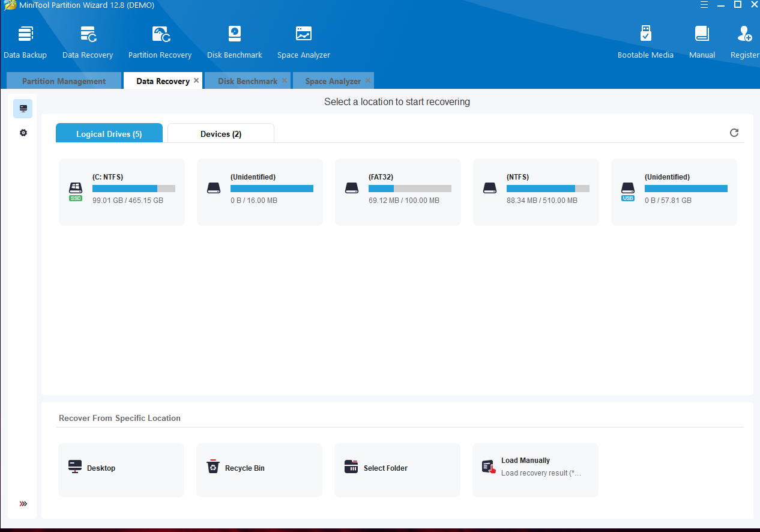The width and height of the screenshot is (760, 532).
Task: Select the 16.00 MB Unidentified partition
Action: 260,192
